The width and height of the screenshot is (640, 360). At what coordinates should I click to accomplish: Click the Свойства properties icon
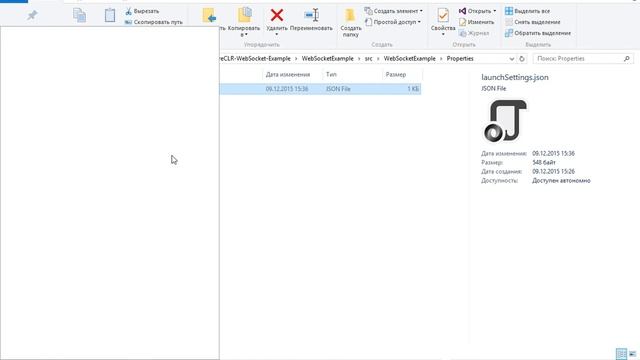(x=443, y=16)
